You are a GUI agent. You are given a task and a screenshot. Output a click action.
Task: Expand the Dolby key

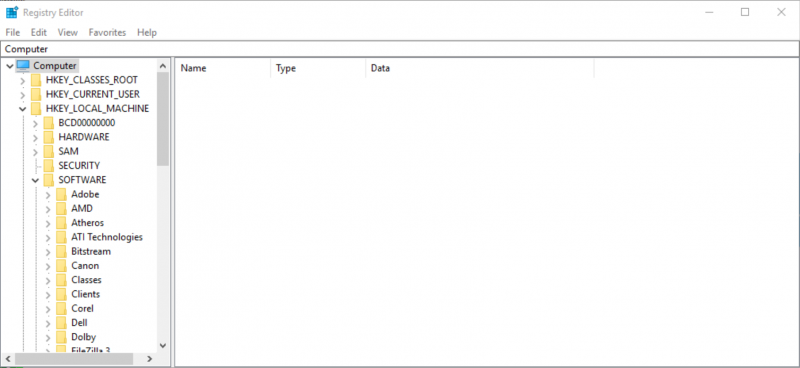48,337
